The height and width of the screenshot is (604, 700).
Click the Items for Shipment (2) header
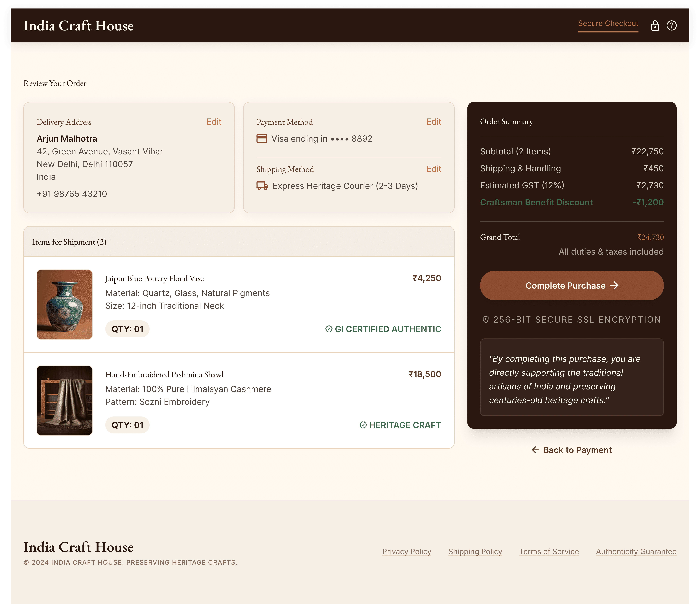pyautogui.click(x=69, y=242)
